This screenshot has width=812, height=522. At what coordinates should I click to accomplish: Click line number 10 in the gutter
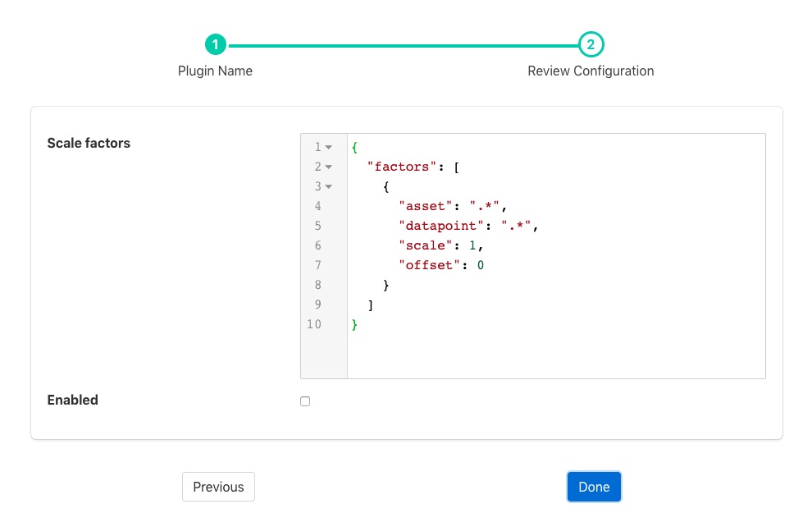pyautogui.click(x=314, y=324)
